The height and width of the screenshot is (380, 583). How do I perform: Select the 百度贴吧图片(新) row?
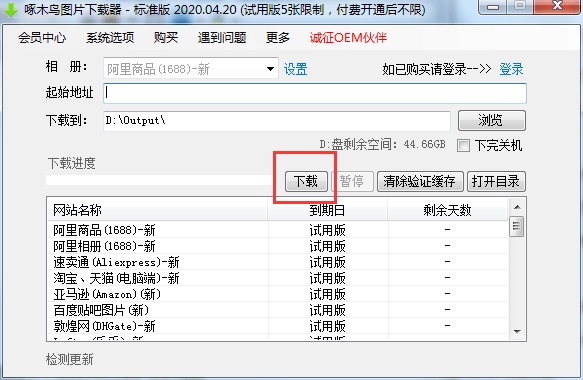click(x=278, y=310)
